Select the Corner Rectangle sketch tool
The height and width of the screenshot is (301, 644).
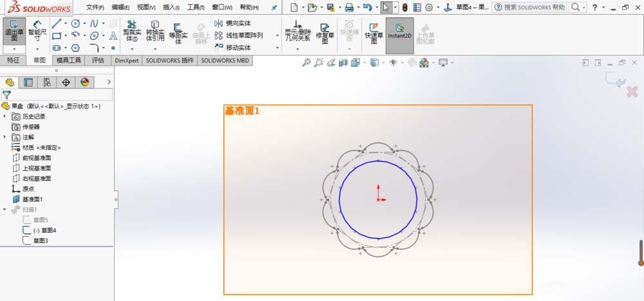pos(57,35)
